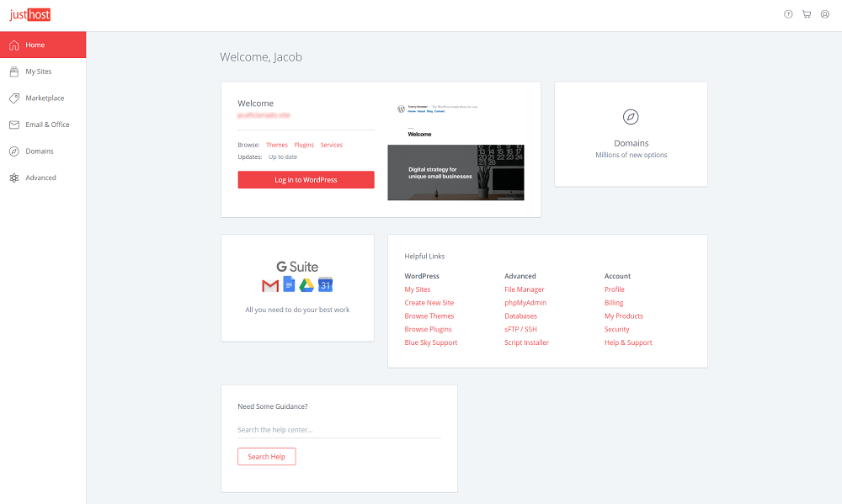Click the blurred domain name under Welcome

tap(264, 115)
